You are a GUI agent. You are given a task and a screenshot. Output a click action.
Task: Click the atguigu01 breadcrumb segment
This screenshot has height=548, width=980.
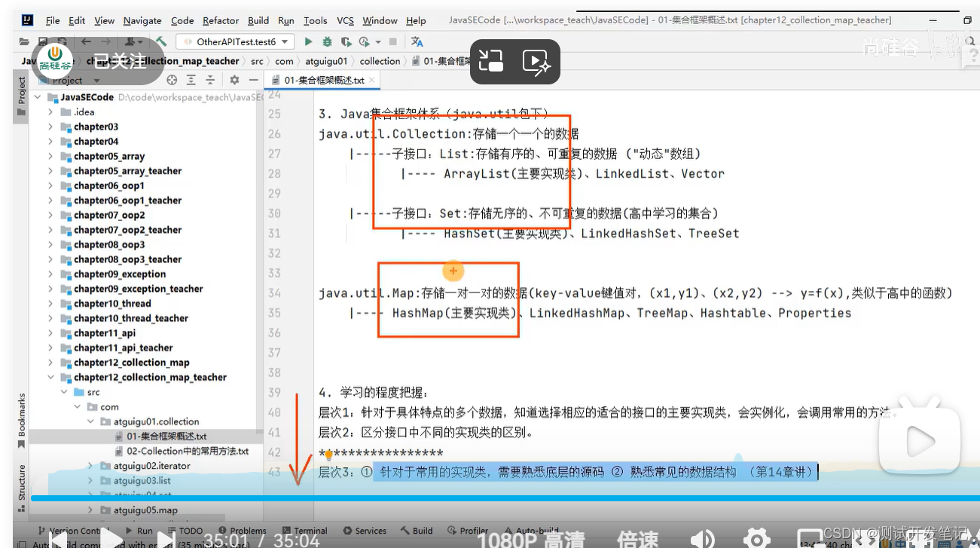pyautogui.click(x=326, y=61)
